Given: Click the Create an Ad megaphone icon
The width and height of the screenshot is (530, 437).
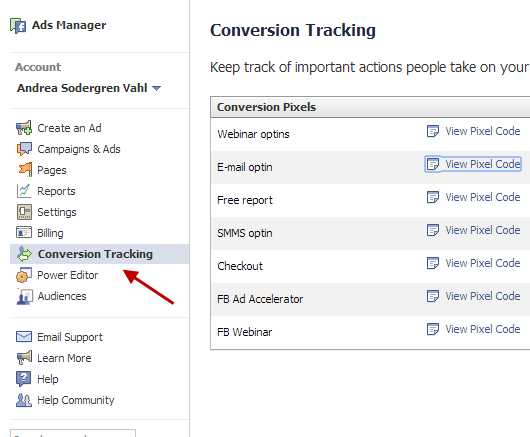Looking at the screenshot, I should point(24,128).
